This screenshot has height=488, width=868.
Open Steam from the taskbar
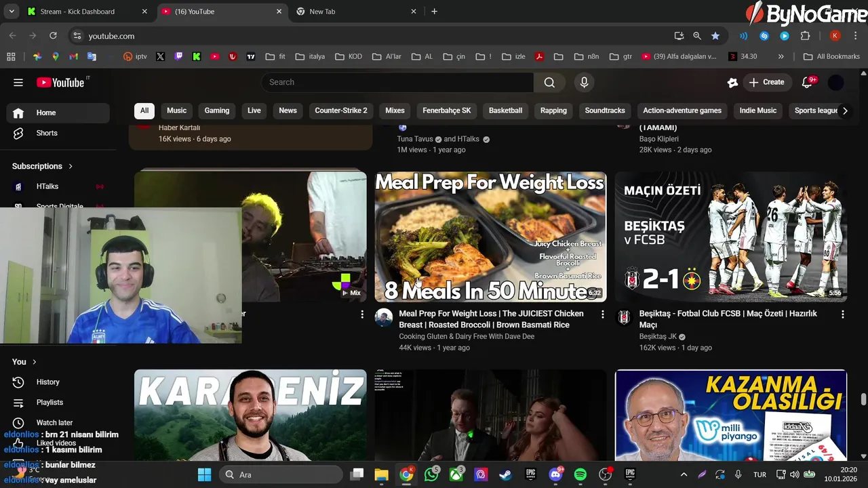pyautogui.click(x=506, y=474)
